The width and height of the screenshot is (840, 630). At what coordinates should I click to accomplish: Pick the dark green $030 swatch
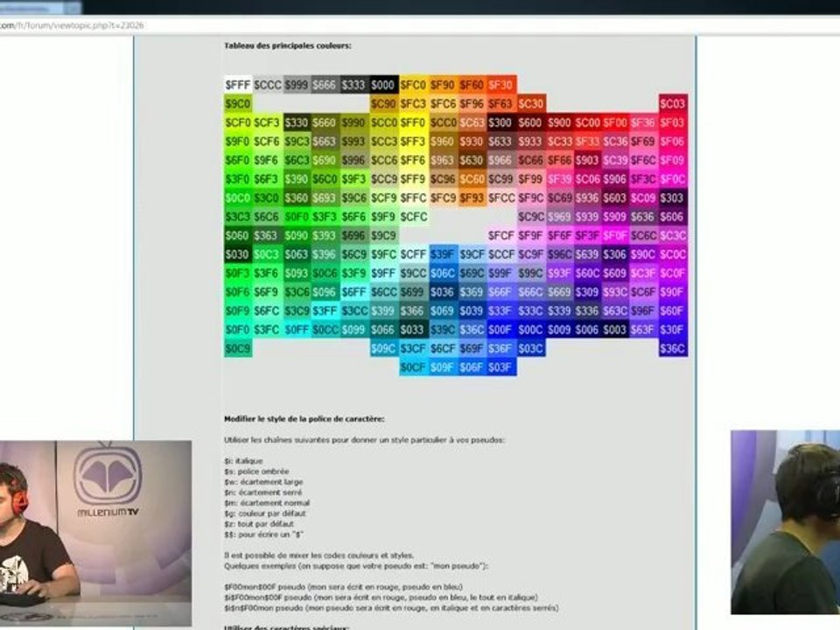point(238,254)
